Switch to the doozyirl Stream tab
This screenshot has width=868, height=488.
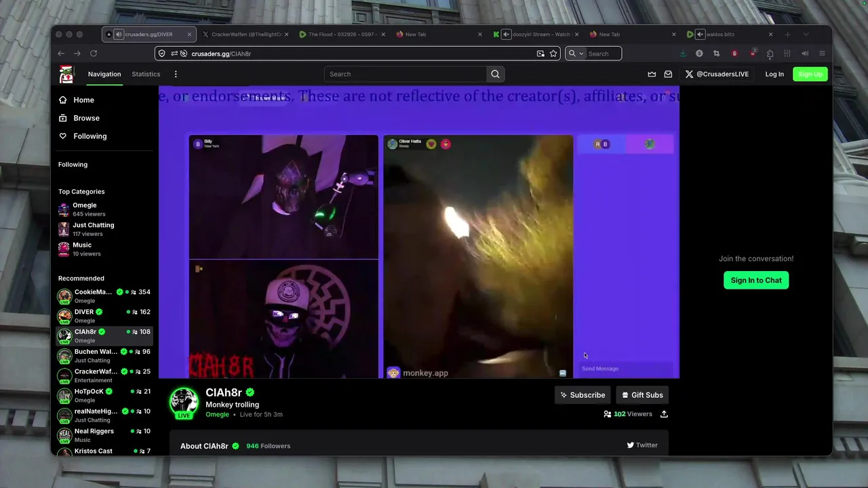pyautogui.click(x=536, y=35)
